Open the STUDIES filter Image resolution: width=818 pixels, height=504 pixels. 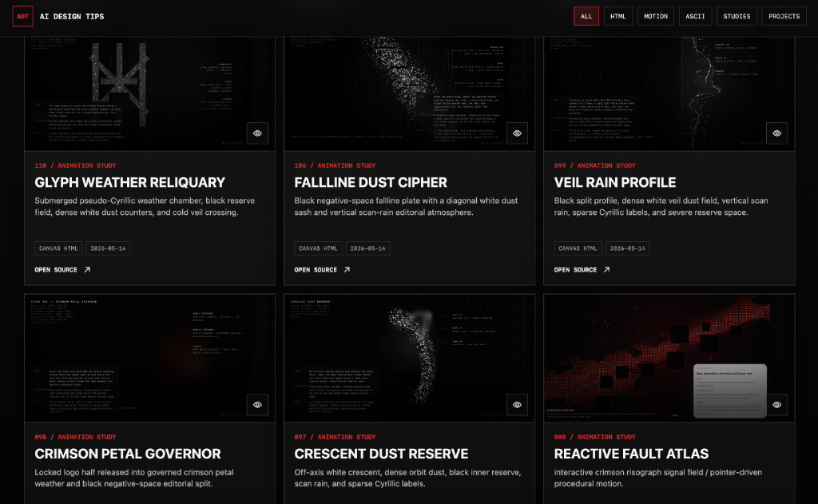737,16
